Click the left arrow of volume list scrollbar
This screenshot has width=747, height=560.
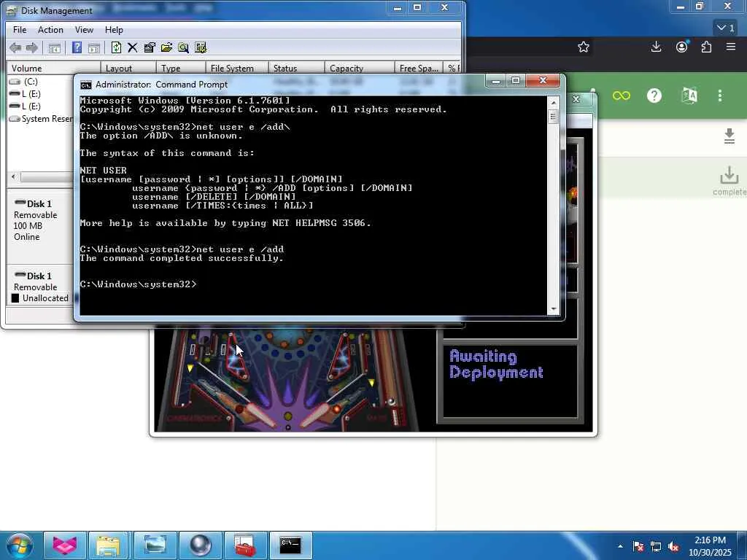tap(13, 176)
